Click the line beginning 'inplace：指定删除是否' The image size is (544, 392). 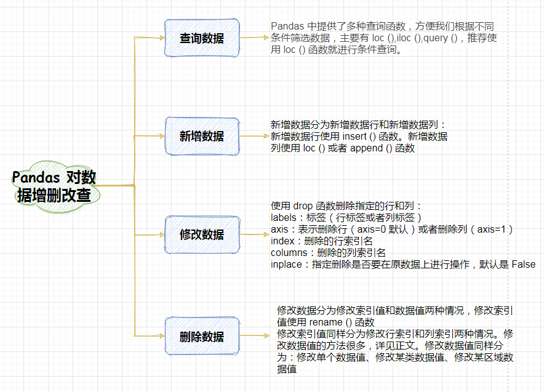pyautogui.click(x=403, y=265)
